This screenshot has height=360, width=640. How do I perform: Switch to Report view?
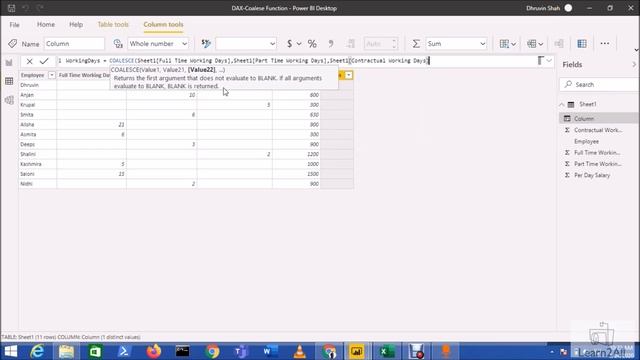9,62
